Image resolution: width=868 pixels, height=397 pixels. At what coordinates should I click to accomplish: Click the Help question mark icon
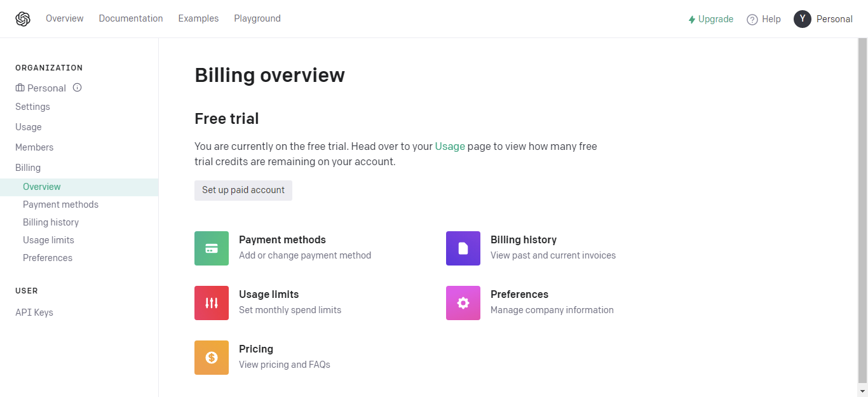tap(752, 19)
